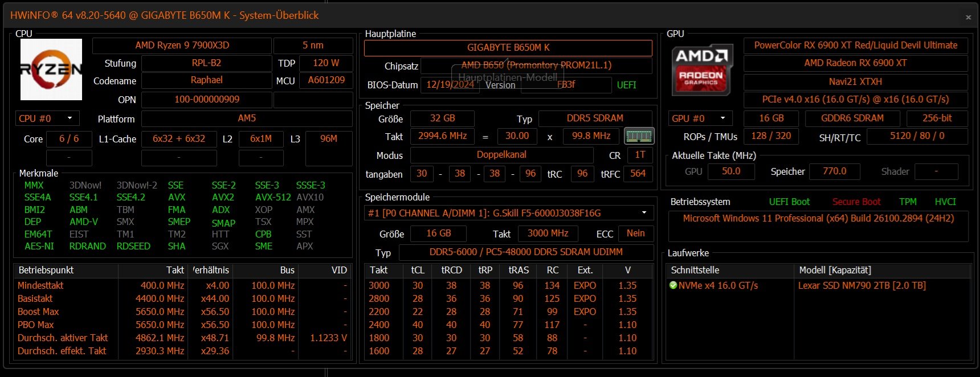Click the memory multiplier 30.00
This screenshot has height=377, width=980.
tap(517, 136)
